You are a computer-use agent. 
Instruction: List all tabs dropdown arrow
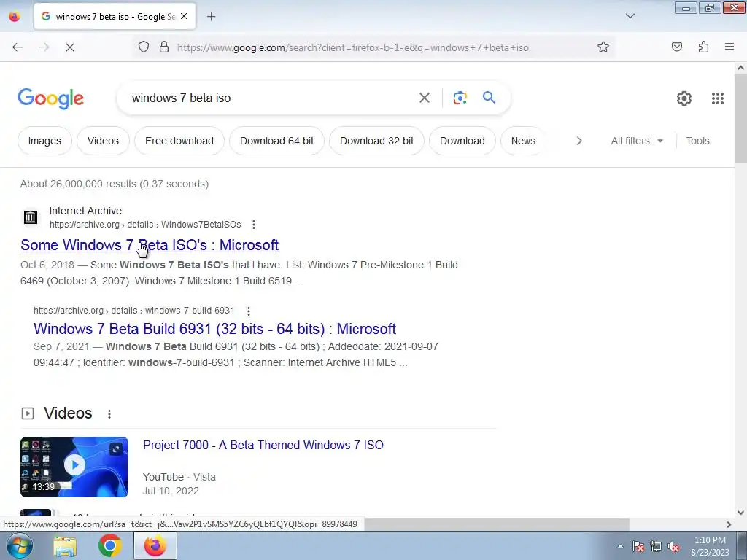click(630, 16)
